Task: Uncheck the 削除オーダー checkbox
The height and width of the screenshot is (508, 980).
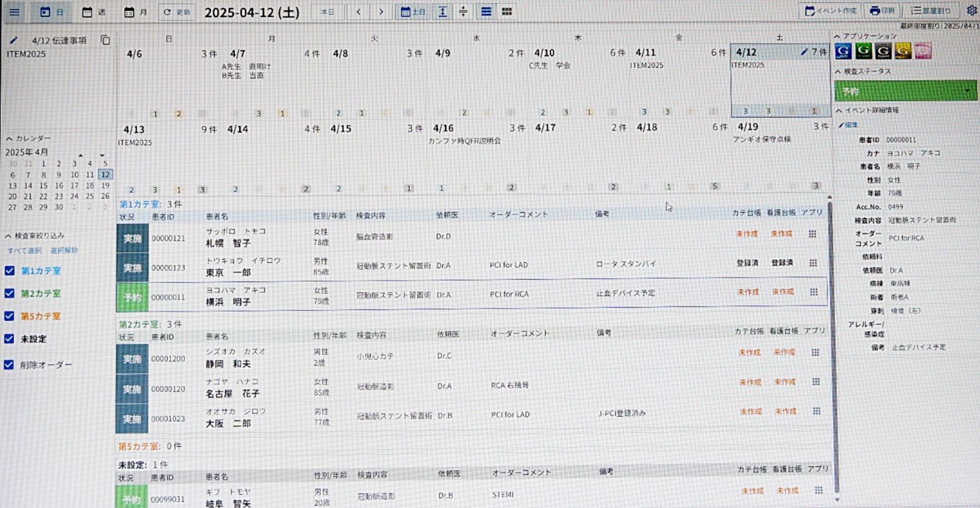Action: pyautogui.click(x=9, y=365)
